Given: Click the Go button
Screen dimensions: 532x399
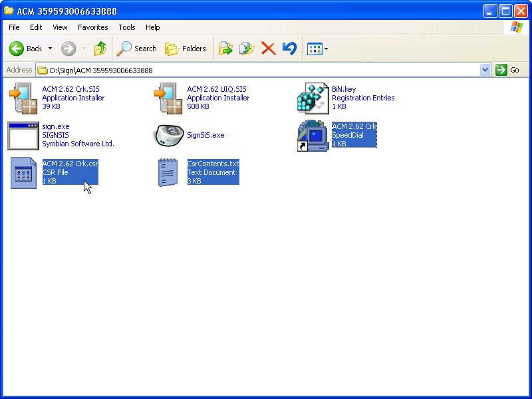Looking at the screenshot, I should (507, 70).
